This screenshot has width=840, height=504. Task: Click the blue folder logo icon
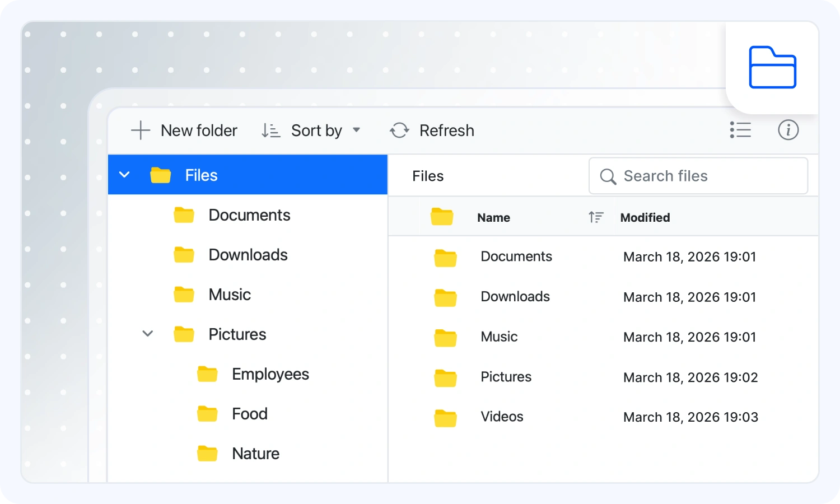click(773, 67)
